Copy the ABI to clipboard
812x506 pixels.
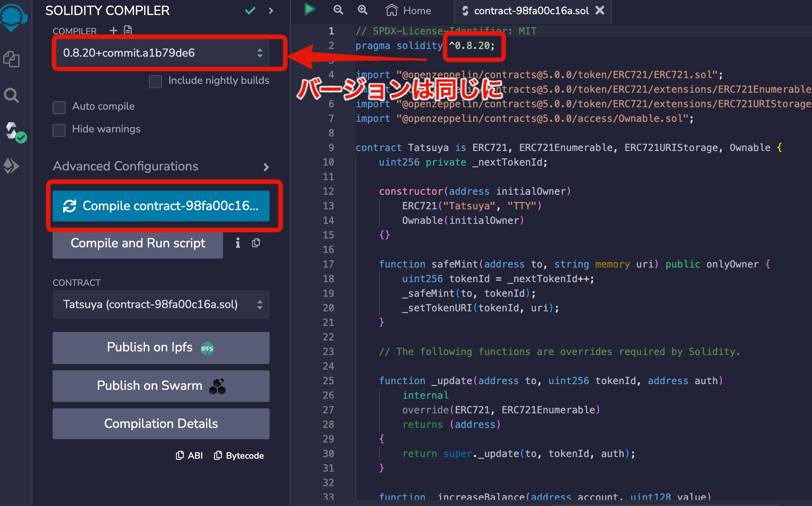(x=189, y=455)
